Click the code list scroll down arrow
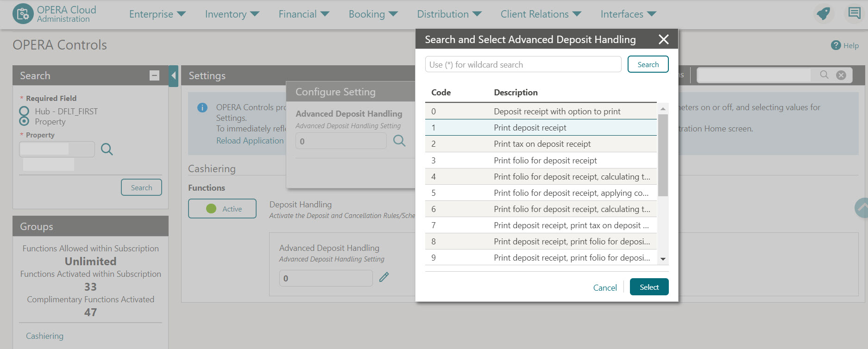Image resolution: width=868 pixels, height=349 pixels. (663, 259)
